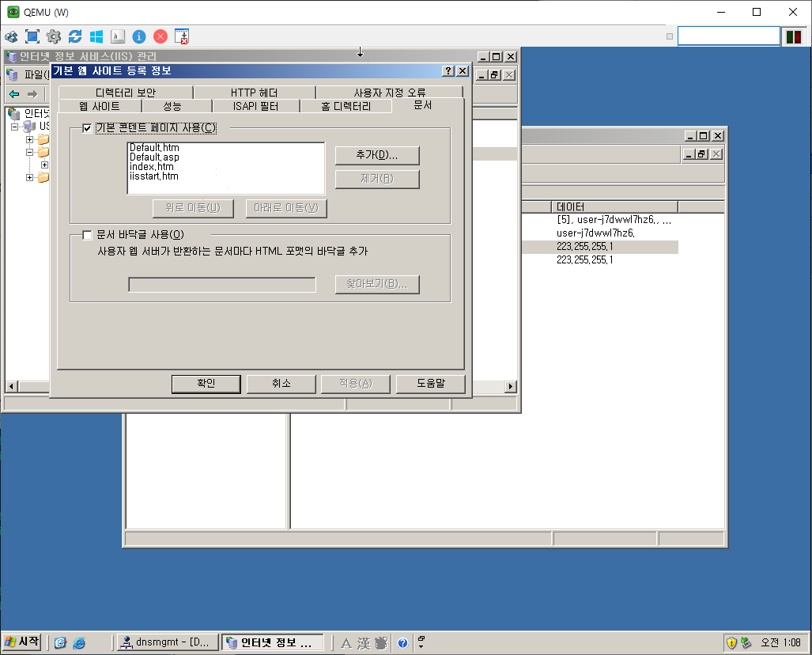812x655 pixels.
Task: Click the green-red status indicator at top right
Action: (793, 37)
